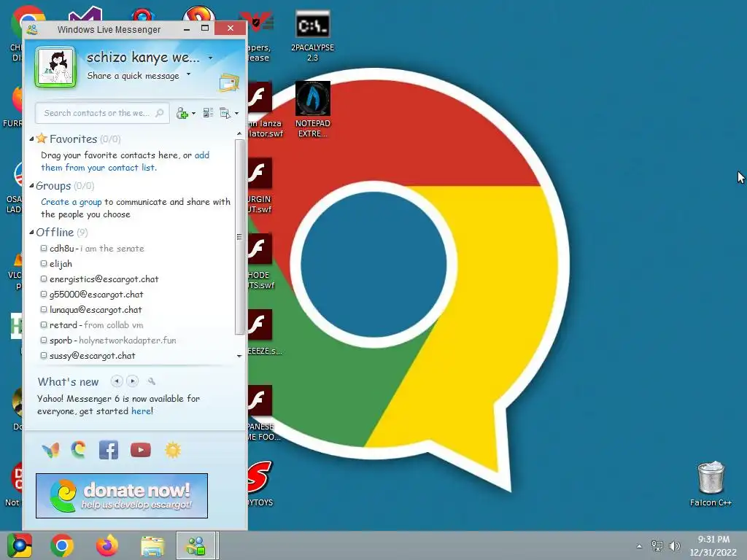Collapse the Groups section
The width and height of the screenshot is (747, 560).
pos(31,186)
